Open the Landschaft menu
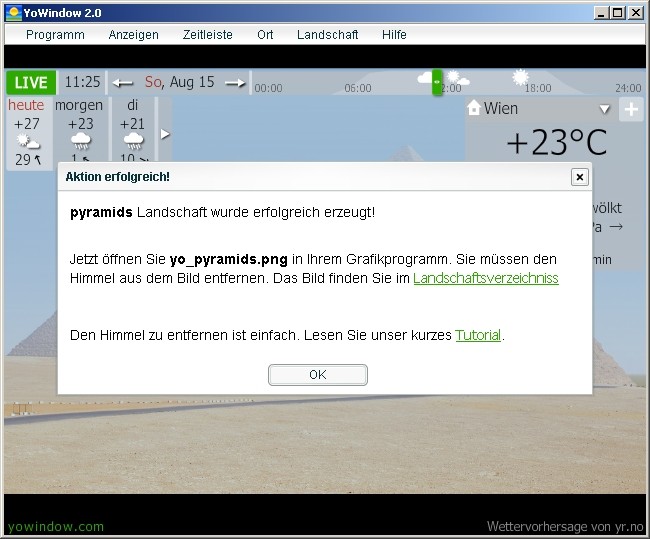The width and height of the screenshot is (650, 539). coord(327,34)
